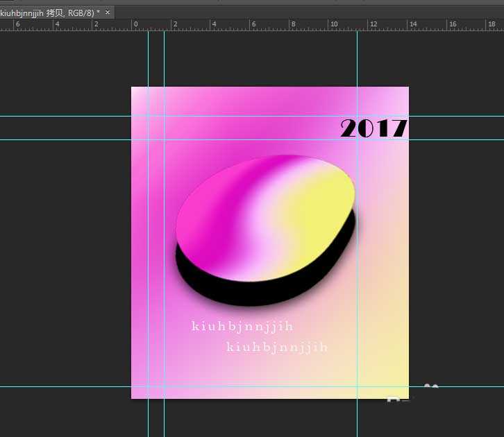
Task: Click the ruler at the left 6 mark
Action: point(17,25)
